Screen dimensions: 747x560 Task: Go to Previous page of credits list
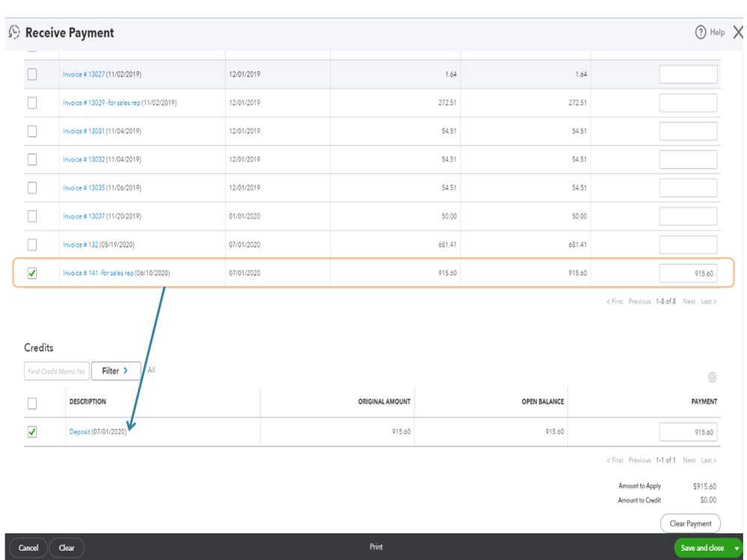[639, 460]
